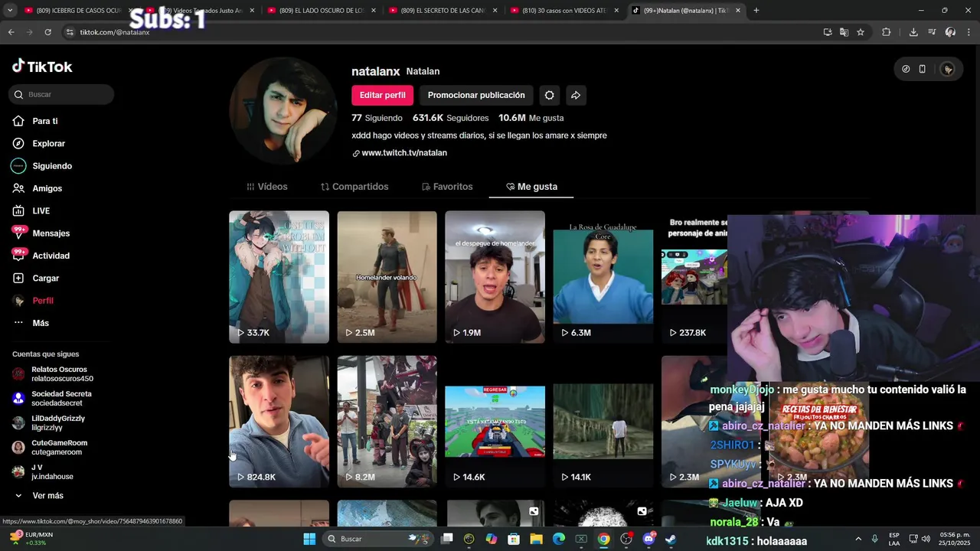Click 77 Siguiendo count

point(377,118)
